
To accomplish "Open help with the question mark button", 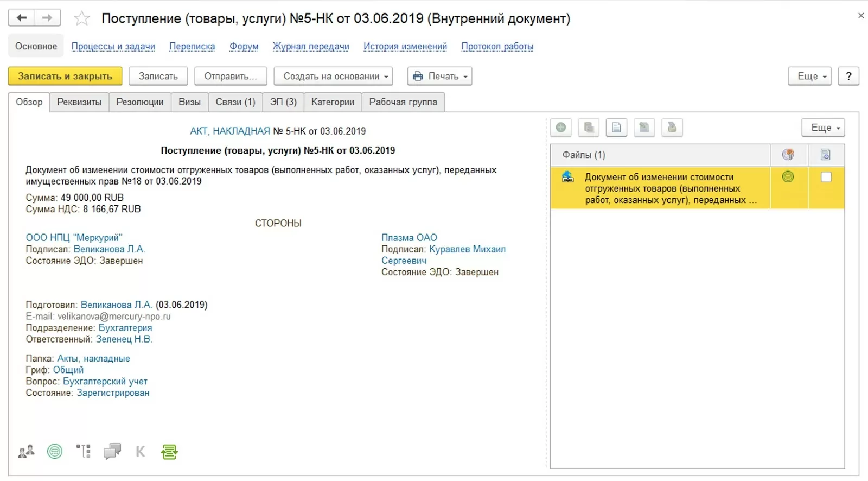I will click(x=848, y=76).
